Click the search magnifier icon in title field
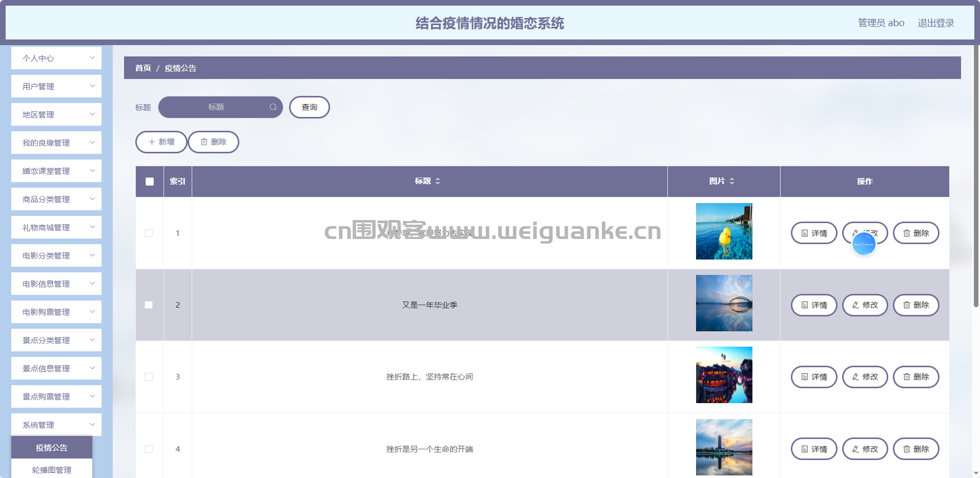This screenshot has width=980, height=478. point(273,107)
